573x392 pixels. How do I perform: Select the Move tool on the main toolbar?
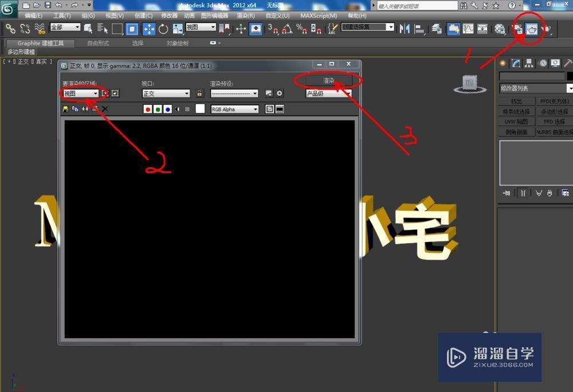(x=148, y=28)
